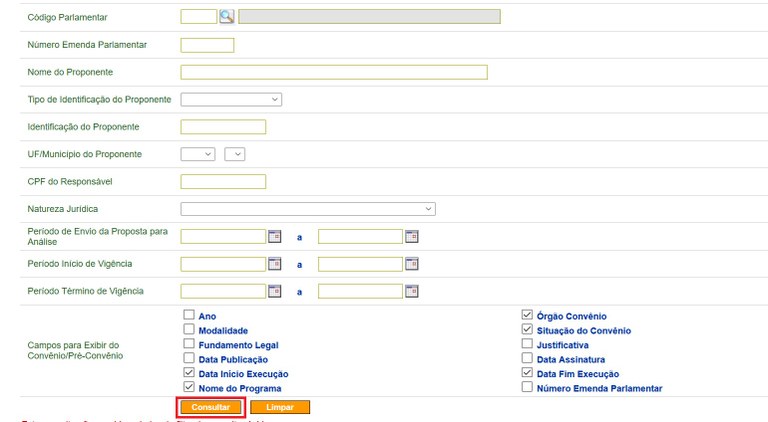
Task: Uncheck the Órgão Convênio checkbox
Action: pos(527,315)
